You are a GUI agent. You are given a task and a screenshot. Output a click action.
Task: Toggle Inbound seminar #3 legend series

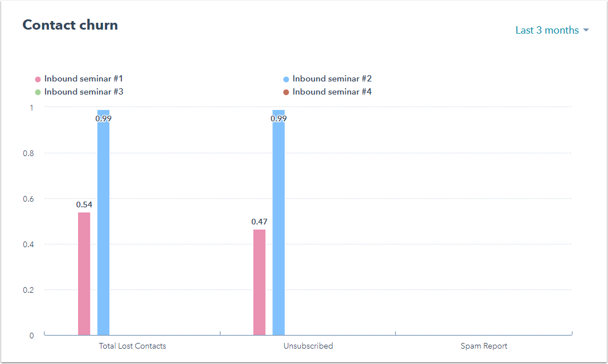point(83,92)
